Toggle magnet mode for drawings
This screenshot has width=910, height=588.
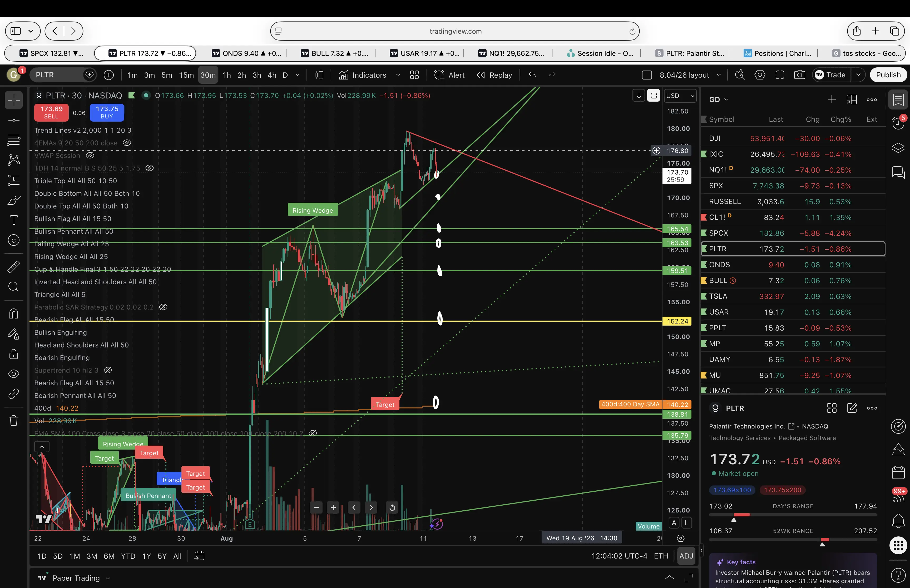[14, 314]
